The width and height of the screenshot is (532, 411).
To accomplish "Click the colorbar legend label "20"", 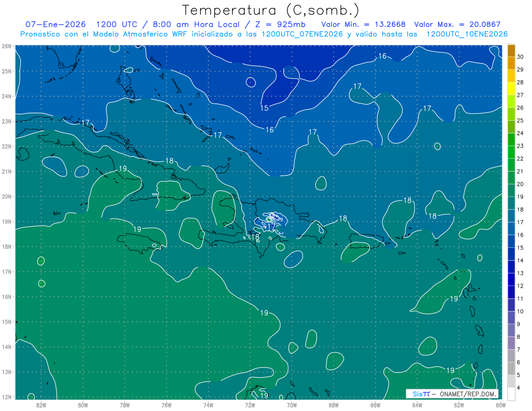I will tap(520, 184).
